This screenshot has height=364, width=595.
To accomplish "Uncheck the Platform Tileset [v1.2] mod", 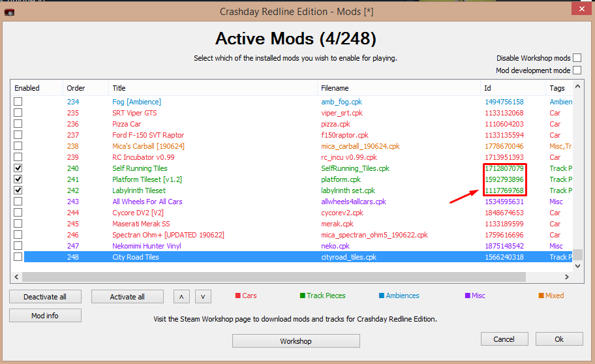I will coord(18,179).
